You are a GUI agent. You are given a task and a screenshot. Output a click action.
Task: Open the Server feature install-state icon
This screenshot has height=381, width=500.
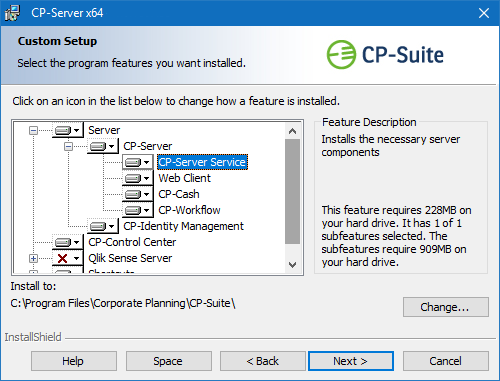click(68, 130)
